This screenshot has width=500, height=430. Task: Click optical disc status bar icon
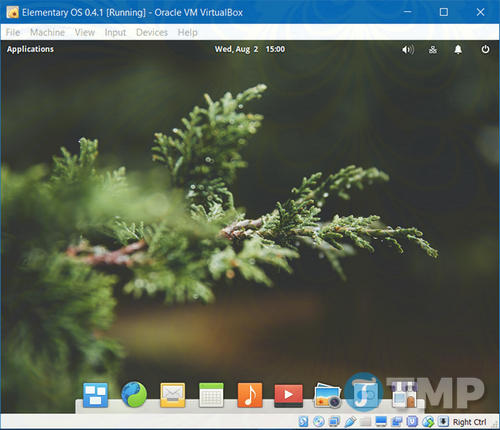click(x=319, y=422)
